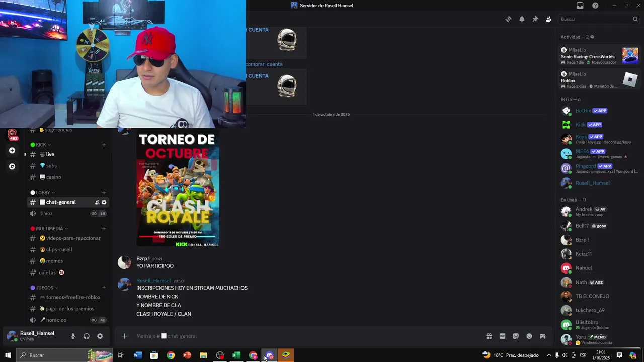The image size is (644, 362).
Task: Open activities game controller icon
Action: (x=543, y=336)
